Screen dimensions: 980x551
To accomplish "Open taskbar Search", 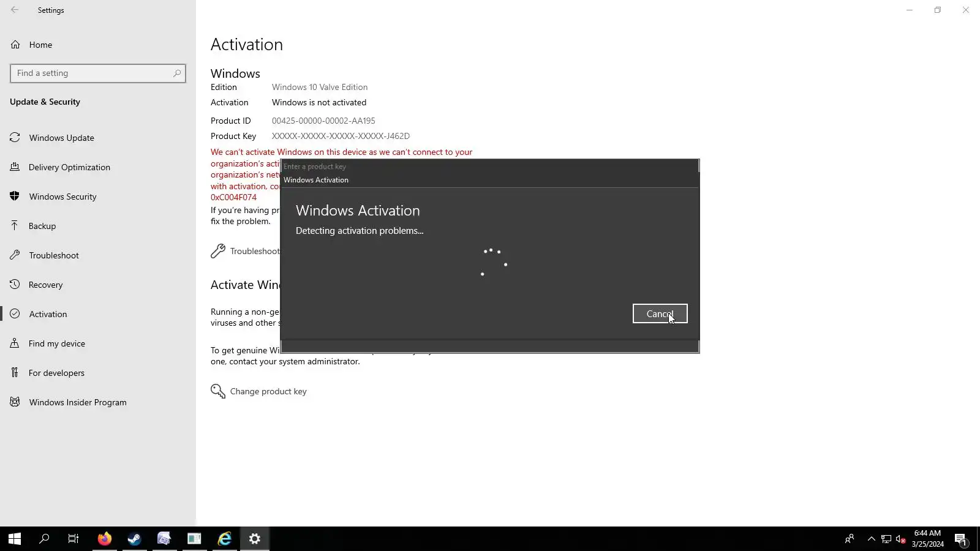I will point(44,539).
